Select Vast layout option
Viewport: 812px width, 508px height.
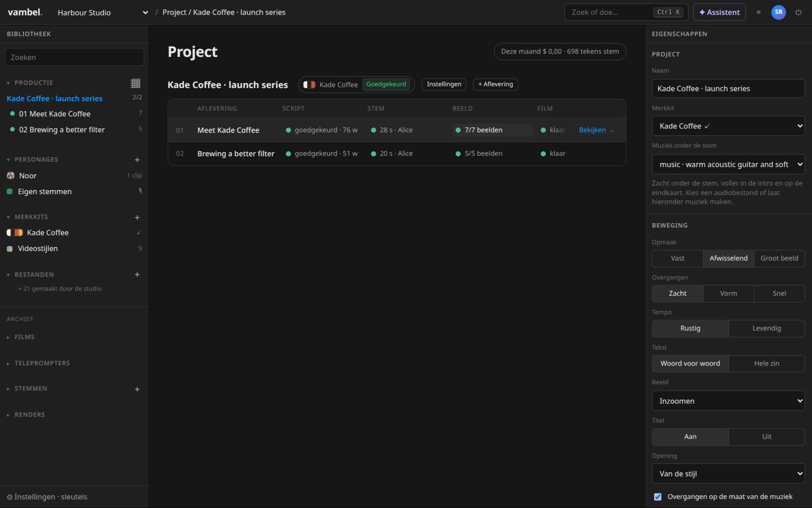pyautogui.click(x=678, y=258)
